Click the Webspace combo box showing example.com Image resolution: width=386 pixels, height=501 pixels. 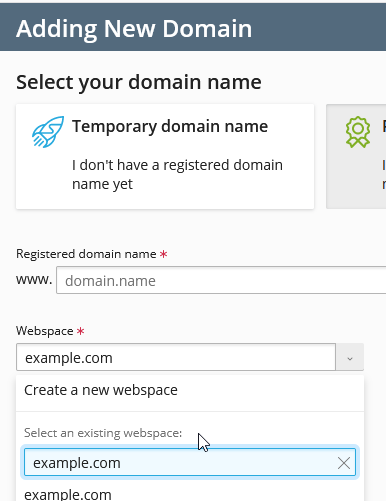[x=176, y=357]
